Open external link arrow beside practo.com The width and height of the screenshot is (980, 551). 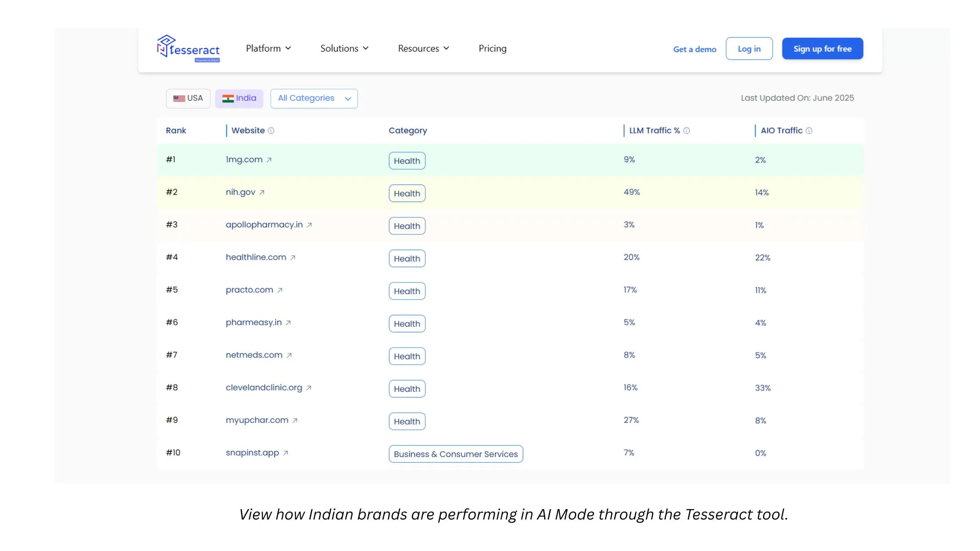[x=280, y=290]
